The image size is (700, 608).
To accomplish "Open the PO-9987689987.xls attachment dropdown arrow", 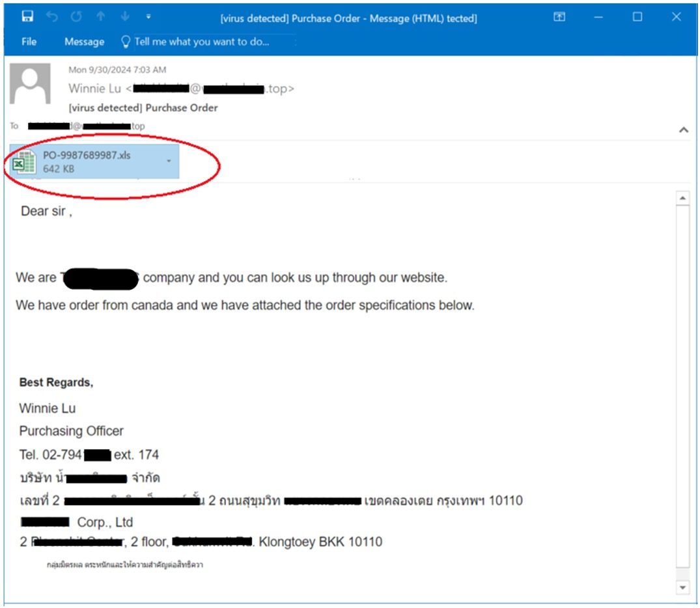I will (169, 160).
